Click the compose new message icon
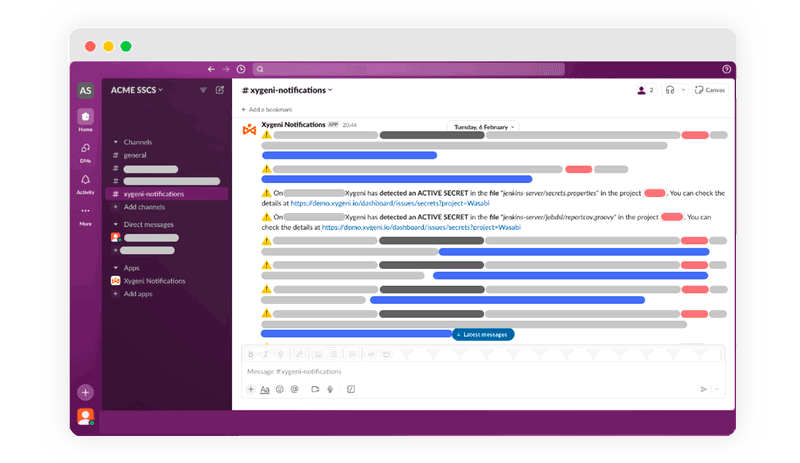800x463 pixels. (x=220, y=90)
